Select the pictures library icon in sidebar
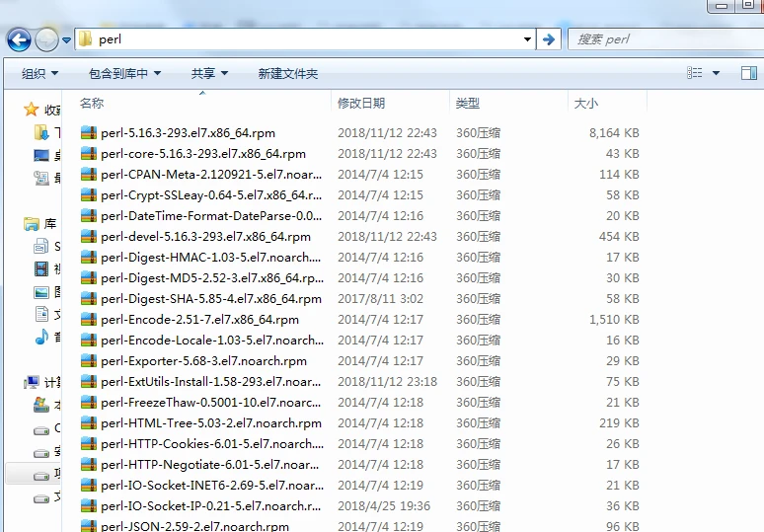 41,292
